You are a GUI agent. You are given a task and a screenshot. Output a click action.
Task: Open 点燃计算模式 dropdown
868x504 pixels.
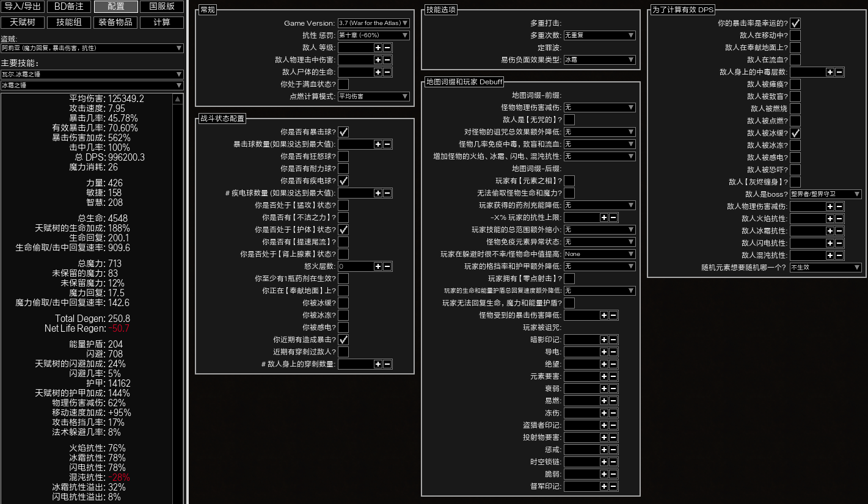(373, 97)
